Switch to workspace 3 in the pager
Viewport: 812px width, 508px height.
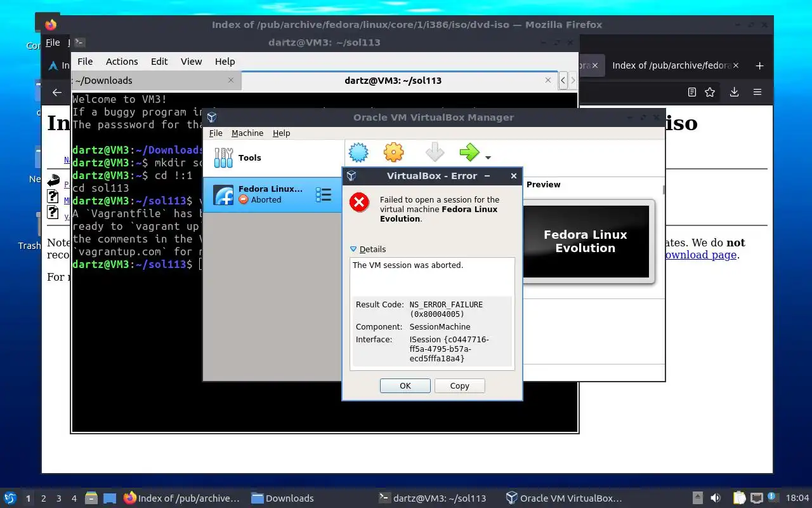(x=59, y=498)
